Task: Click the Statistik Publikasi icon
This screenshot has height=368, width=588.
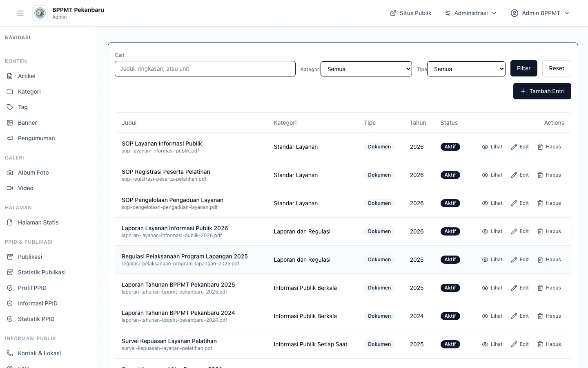Action: coord(10,272)
